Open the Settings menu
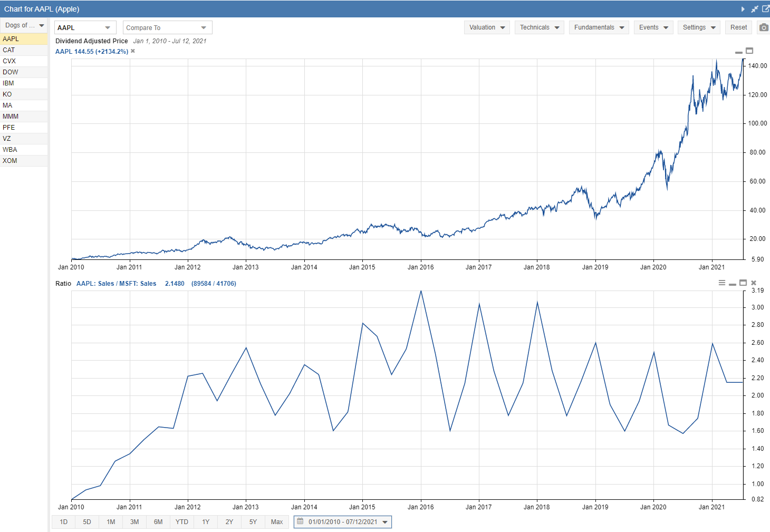This screenshot has width=770, height=532. (699, 27)
